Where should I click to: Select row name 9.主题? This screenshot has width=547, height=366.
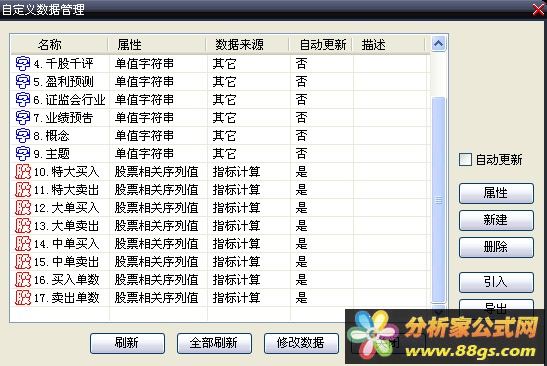52,154
